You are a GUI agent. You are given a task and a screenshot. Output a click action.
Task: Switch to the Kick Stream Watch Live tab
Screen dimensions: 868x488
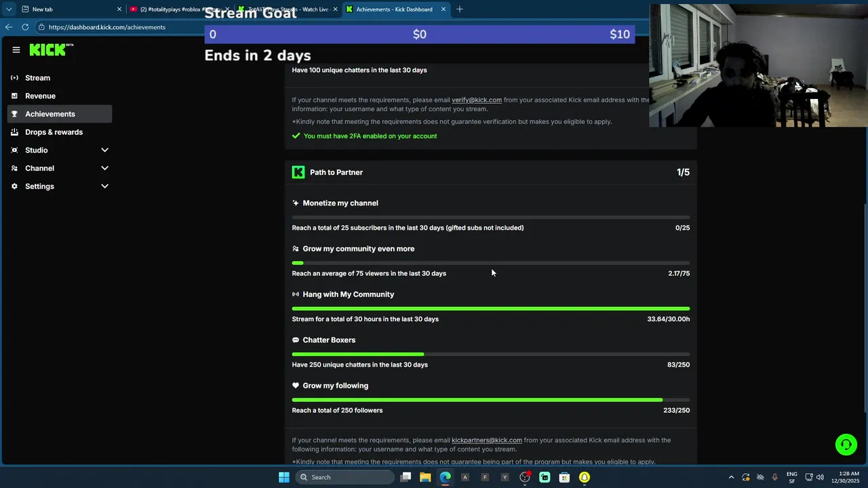click(x=288, y=9)
